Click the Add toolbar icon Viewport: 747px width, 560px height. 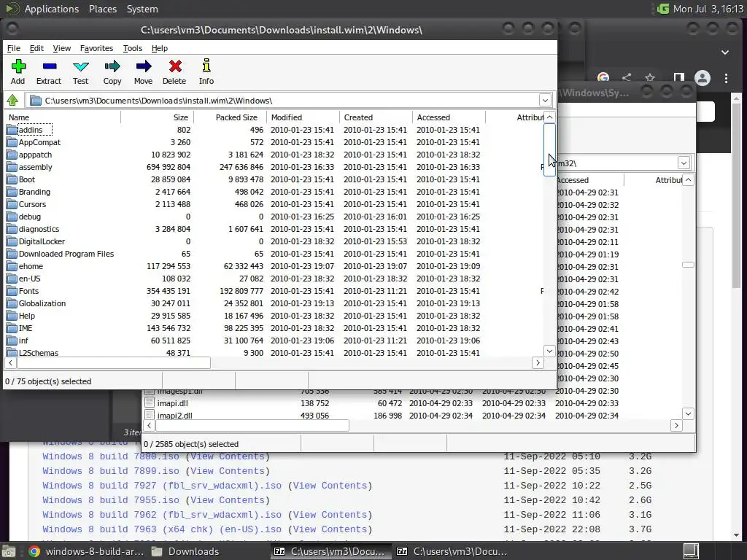click(x=18, y=66)
